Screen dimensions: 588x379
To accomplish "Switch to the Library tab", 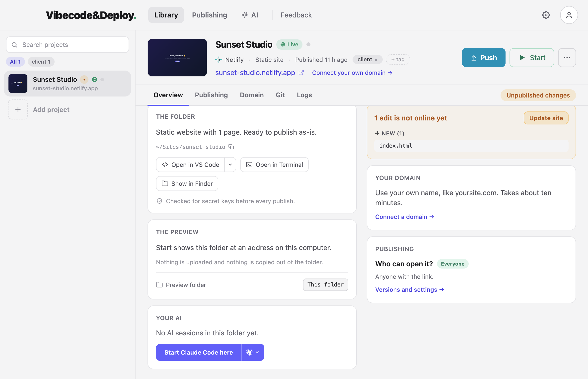I will click(166, 15).
